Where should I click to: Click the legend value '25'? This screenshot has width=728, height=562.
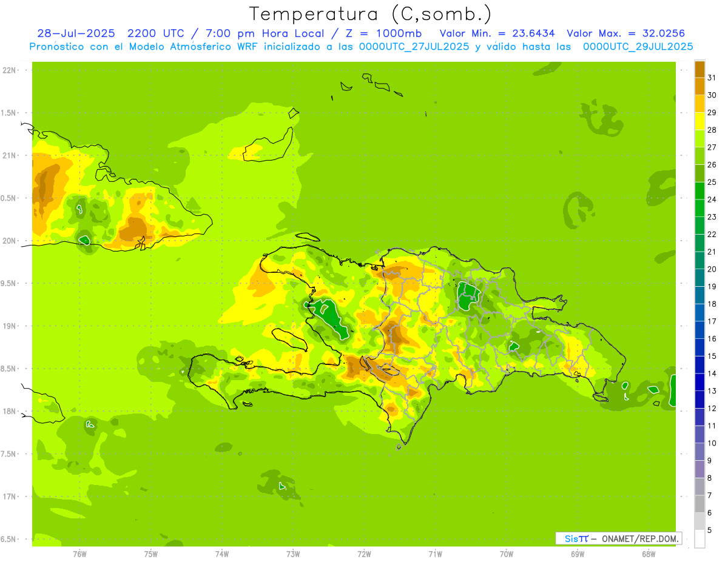point(712,182)
